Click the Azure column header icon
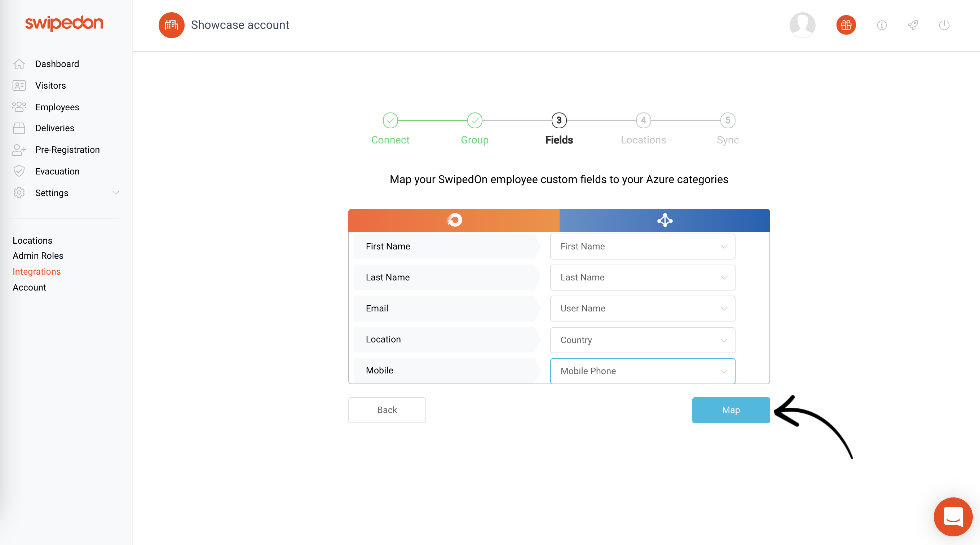Screen dimensions: 980x545 coord(665,220)
